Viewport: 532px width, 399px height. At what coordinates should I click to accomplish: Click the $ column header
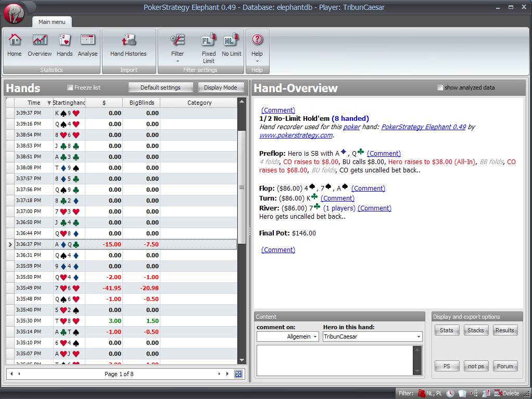click(x=104, y=103)
